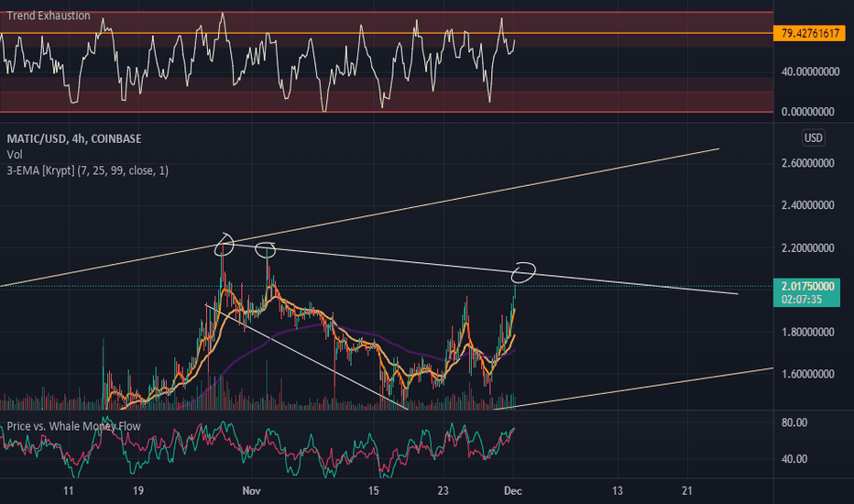Click the 40.00 Whale Money Flow axis label

click(x=794, y=459)
